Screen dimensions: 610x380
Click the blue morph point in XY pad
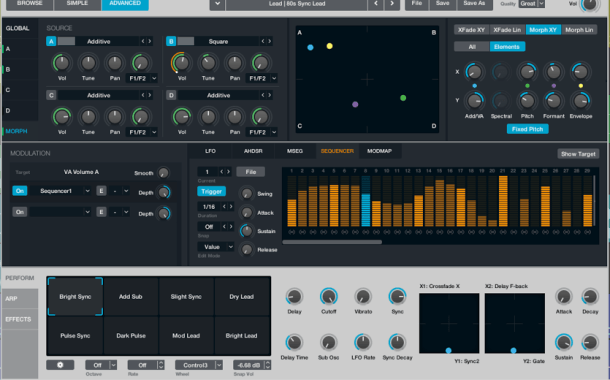310,47
